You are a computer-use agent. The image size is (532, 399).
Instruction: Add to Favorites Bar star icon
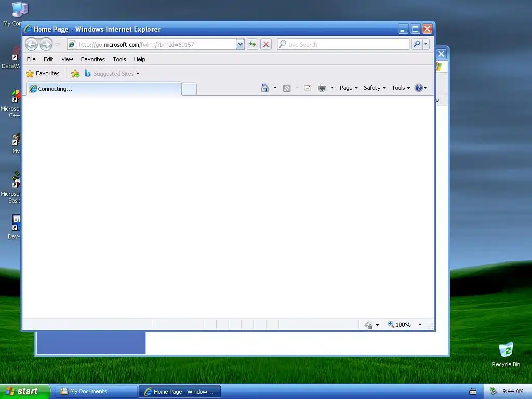(x=75, y=74)
